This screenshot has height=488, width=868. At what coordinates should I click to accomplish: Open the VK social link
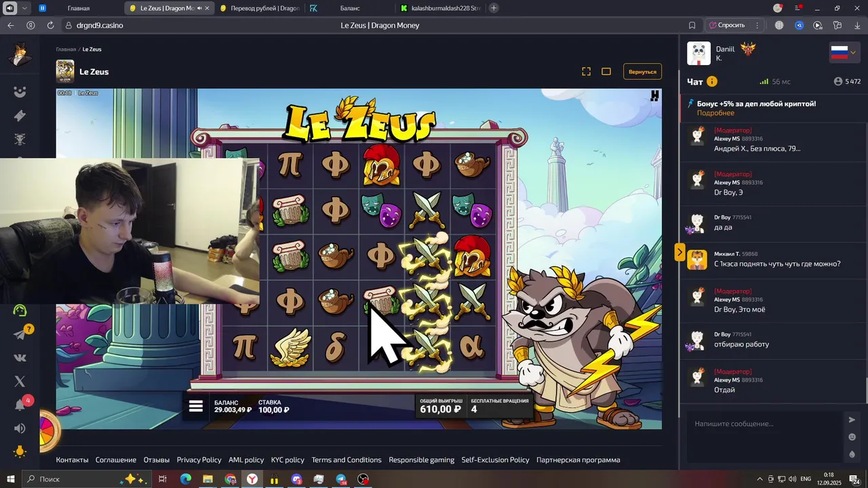coord(20,358)
